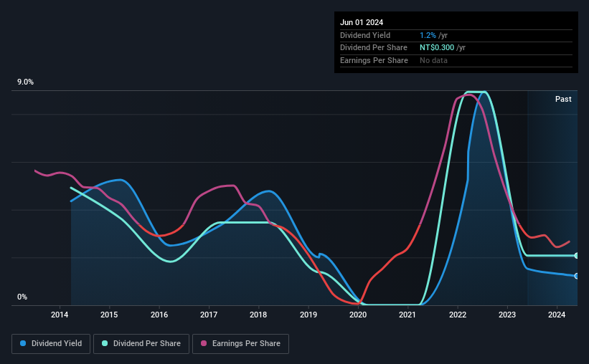Click the 9.0% y-axis label
Screen dimensions: 589x364
click(25, 82)
